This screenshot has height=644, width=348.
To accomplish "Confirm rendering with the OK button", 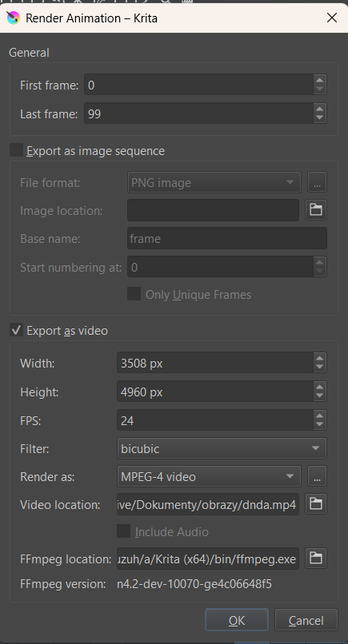I will tap(237, 620).
